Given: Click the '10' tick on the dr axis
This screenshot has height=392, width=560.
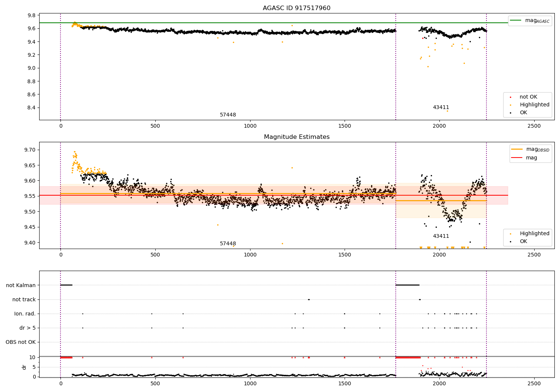Looking at the screenshot, I should tap(32, 358).
